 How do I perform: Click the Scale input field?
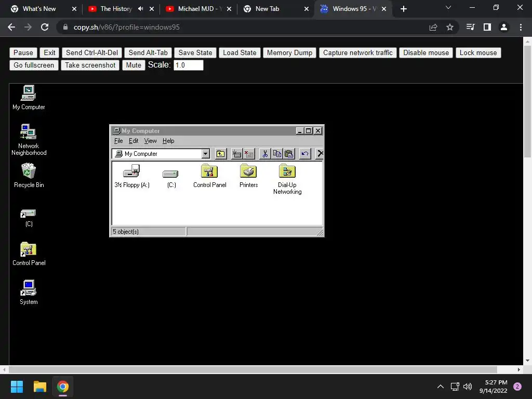tap(188, 65)
